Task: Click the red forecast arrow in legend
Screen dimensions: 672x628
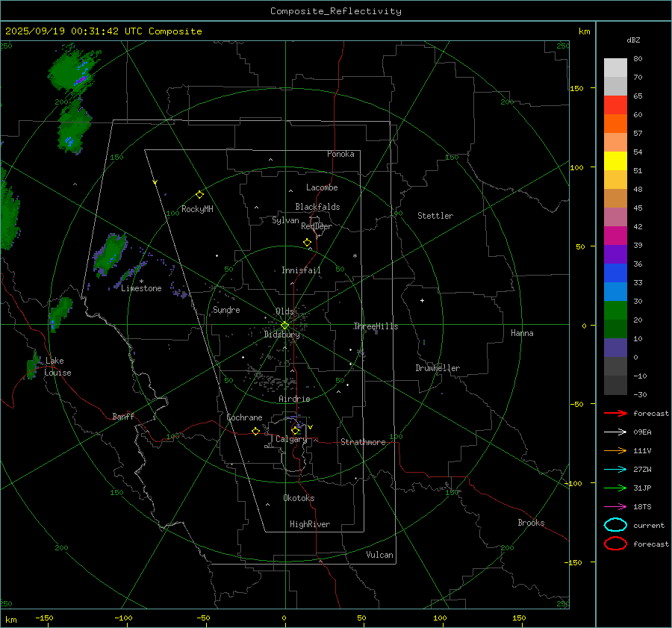Action: coord(615,413)
